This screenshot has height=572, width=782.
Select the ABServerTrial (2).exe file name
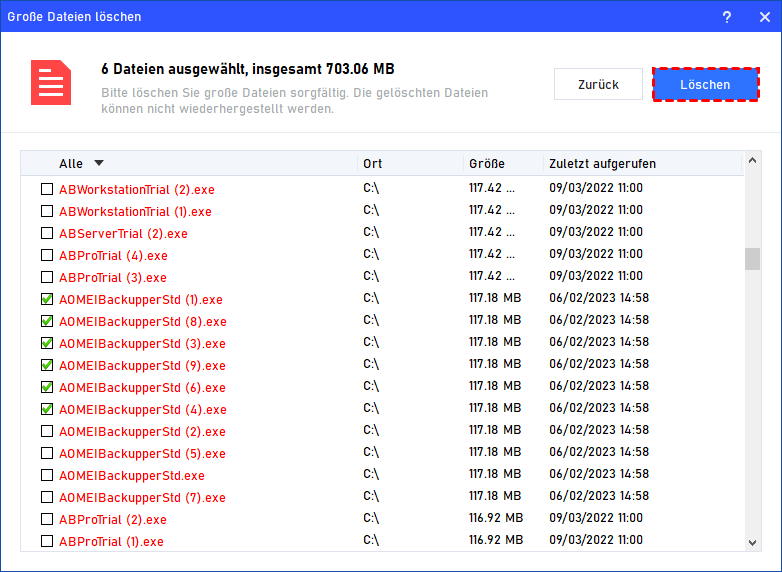123,233
